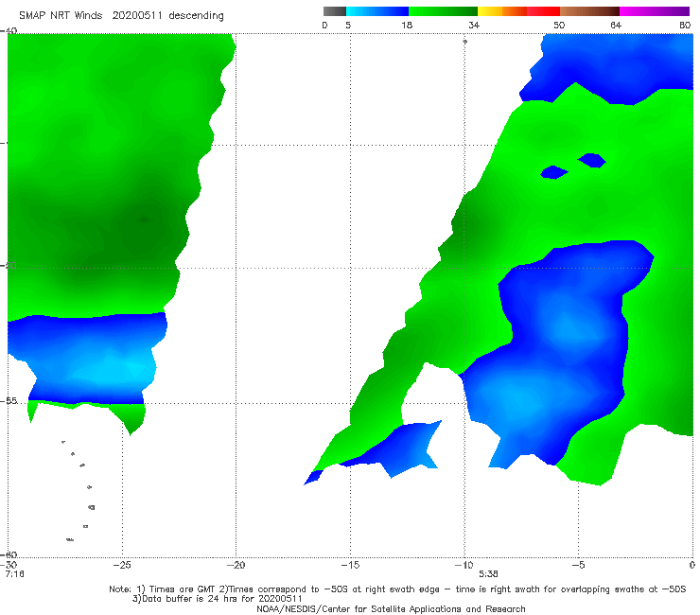700x615 pixels.
Task: Click the magenta-purple segment of the color bar
Action: pos(655,11)
